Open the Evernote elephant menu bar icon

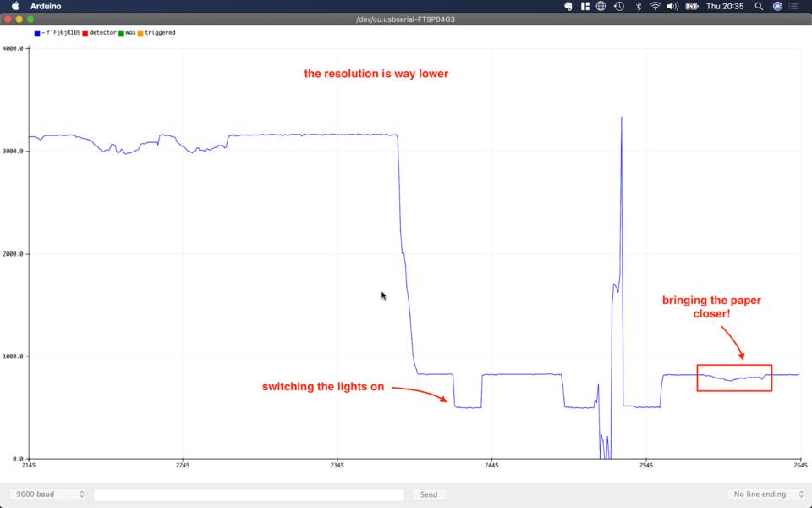coord(568,6)
